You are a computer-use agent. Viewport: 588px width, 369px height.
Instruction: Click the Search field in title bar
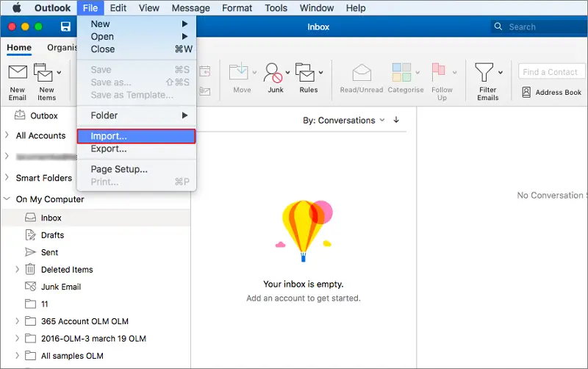point(539,26)
